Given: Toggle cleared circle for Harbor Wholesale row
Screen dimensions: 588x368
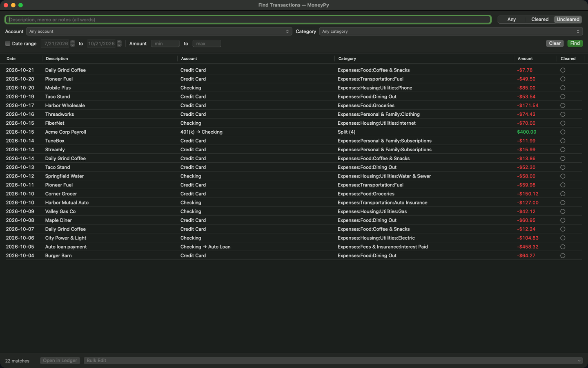Looking at the screenshot, I should (563, 105).
